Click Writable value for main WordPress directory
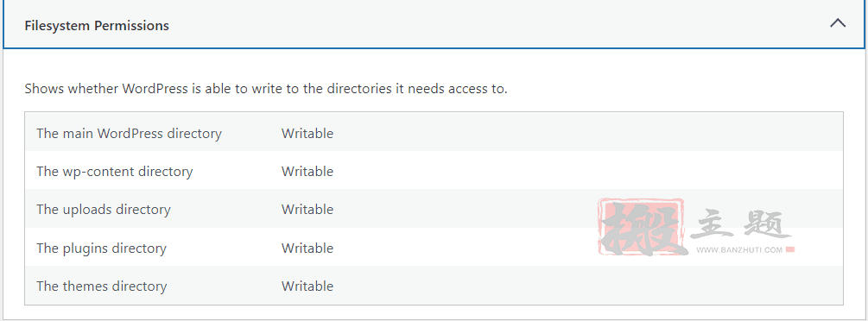Screen dimensions: 868x321 click(307, 134)
